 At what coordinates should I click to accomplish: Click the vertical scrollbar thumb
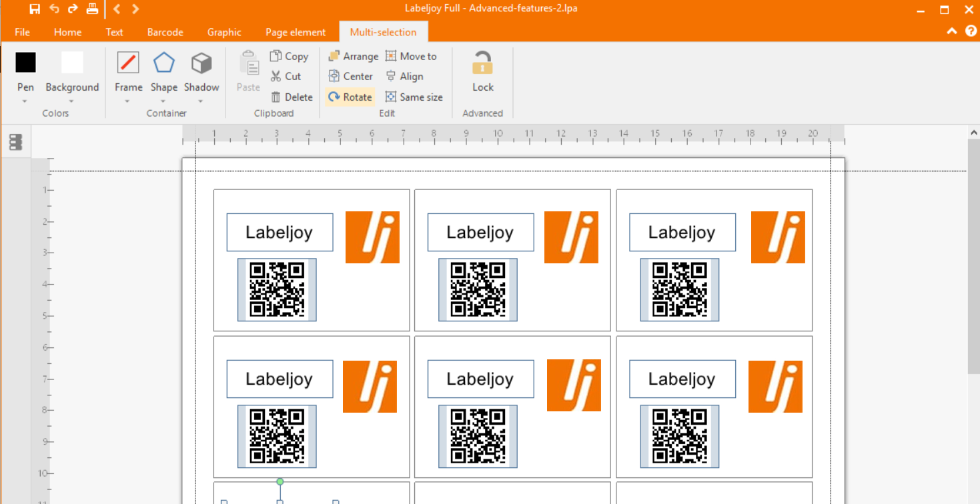coord(973,256)
